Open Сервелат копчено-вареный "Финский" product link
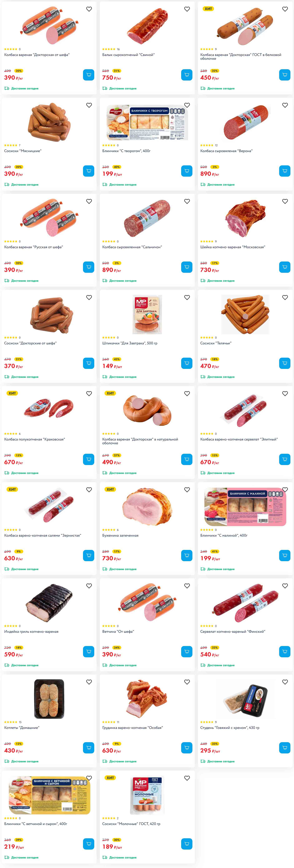 (233, 632)
